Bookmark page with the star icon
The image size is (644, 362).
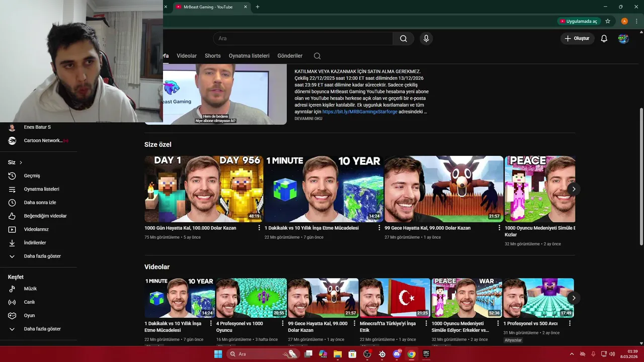(x=608, y=21)
